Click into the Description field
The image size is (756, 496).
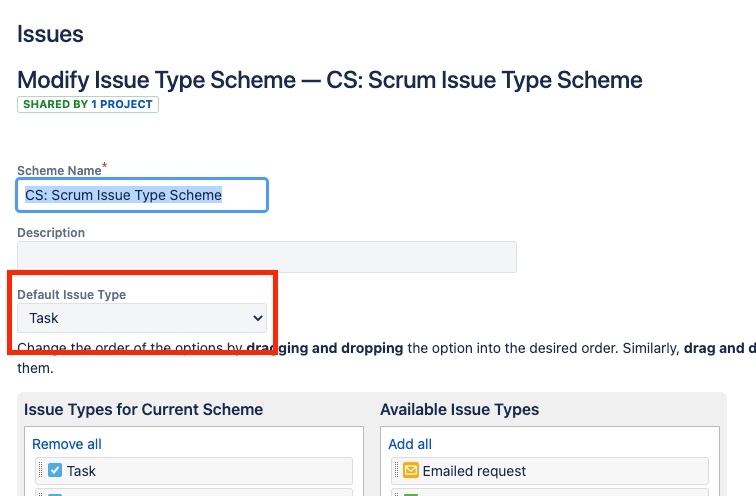(x=267, y=257)
